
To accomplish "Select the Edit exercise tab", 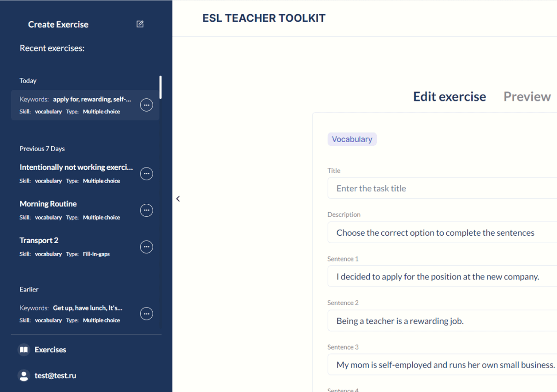I will tap(449, 97).
